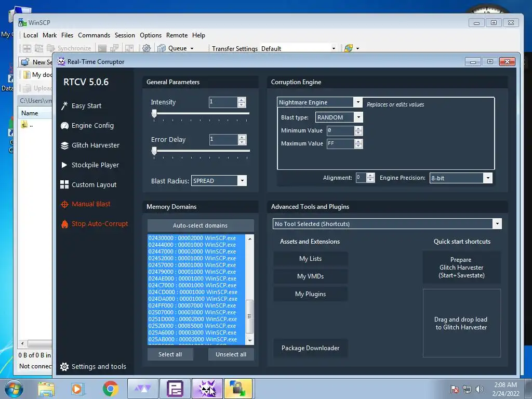Open My Plugins button
The width and height of the screenshot is (532, 399).
point(311,294)
